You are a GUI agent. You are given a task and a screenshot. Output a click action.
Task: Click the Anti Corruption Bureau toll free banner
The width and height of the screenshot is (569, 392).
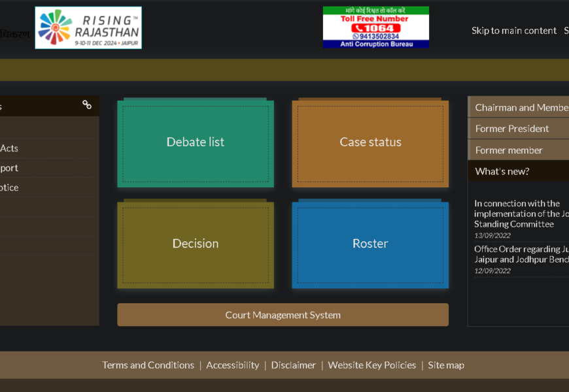[x=375, y=27]
